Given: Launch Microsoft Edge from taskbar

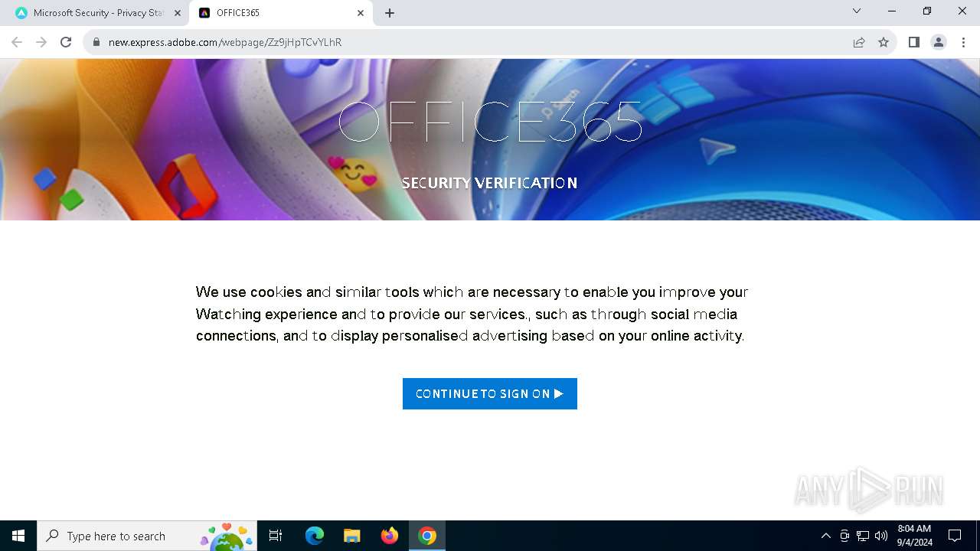Looking at the screenshot, I should [315, 536].
